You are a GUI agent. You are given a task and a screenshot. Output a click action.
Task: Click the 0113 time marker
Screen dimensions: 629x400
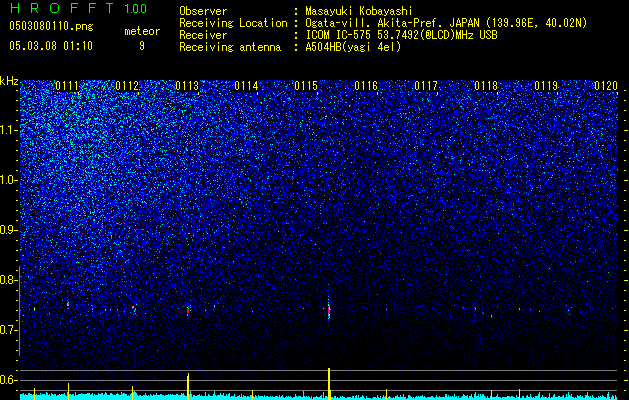coord(187,86)
